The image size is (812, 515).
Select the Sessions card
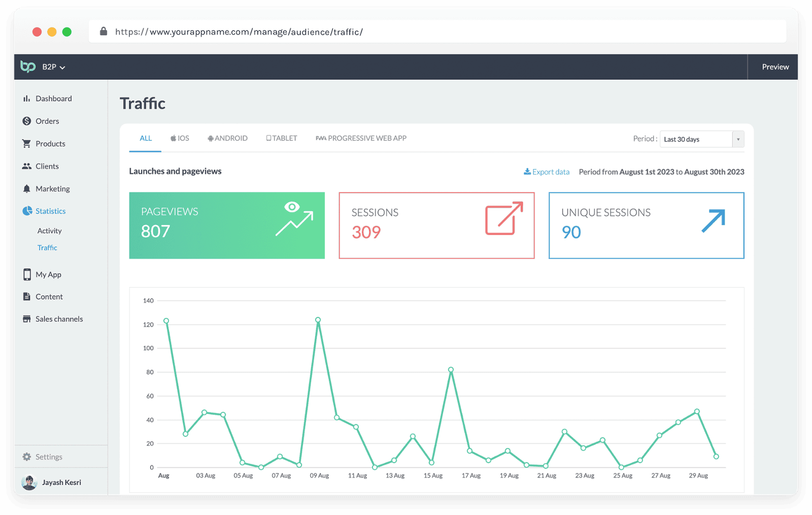(x=436, y=226)
